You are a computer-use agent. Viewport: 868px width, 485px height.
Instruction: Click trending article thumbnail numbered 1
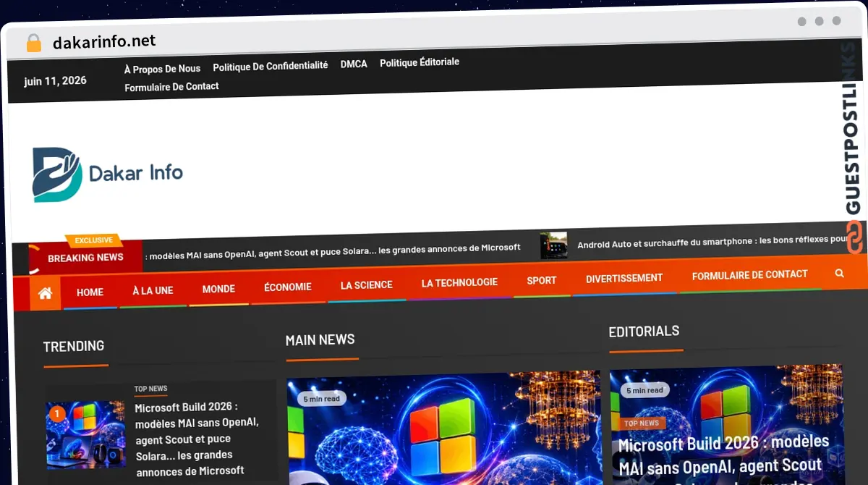coord(85,435)
